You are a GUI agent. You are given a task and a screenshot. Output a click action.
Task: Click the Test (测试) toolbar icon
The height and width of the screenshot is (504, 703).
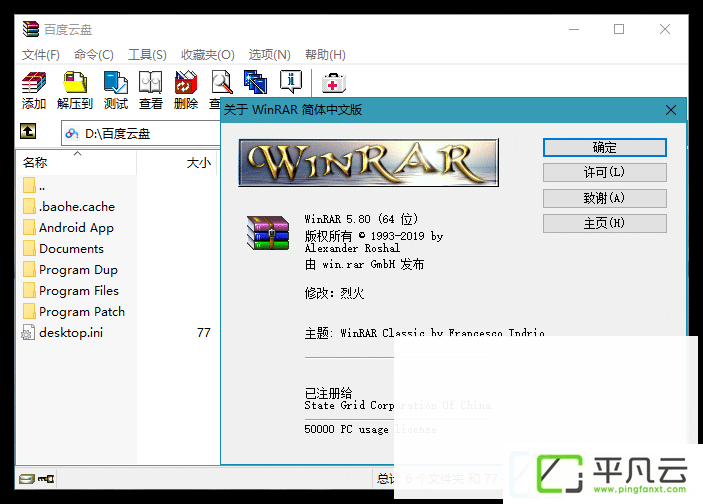click(116, 83)
